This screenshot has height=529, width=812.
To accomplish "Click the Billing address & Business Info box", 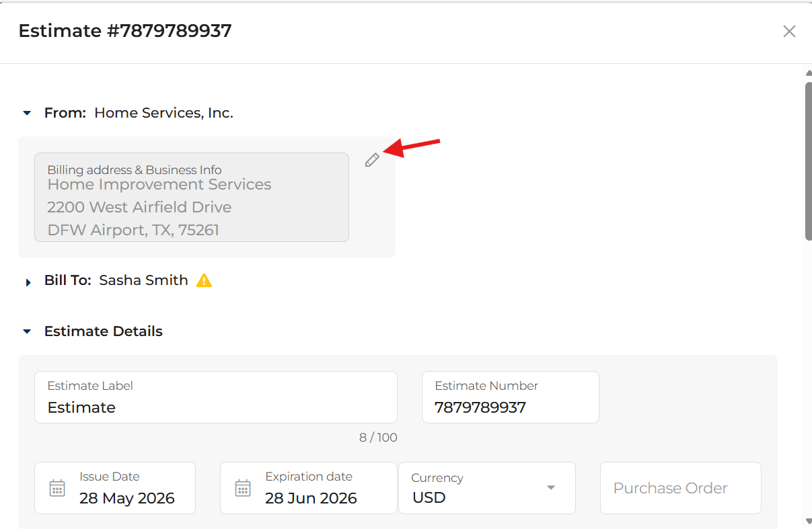I will (192, 197).
